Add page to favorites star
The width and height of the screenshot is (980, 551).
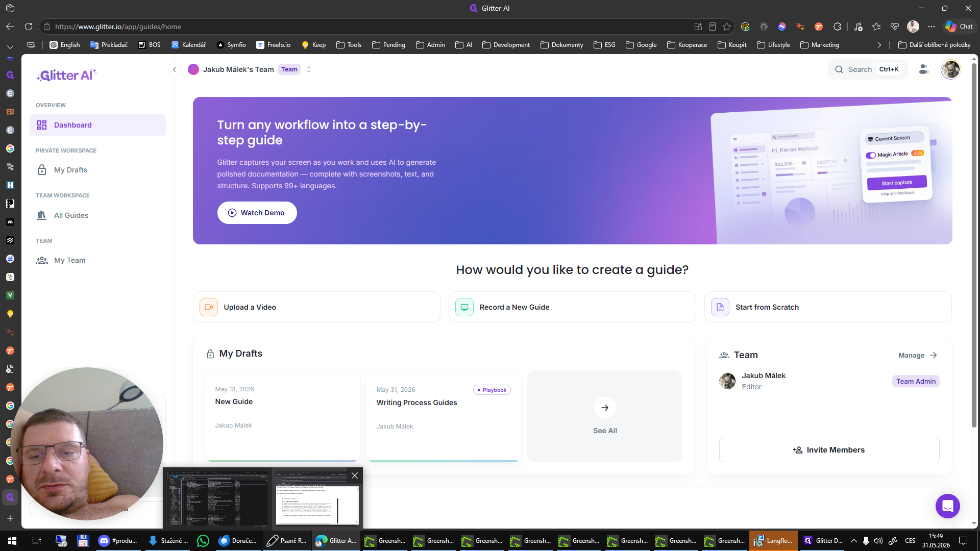coord(727,27)
